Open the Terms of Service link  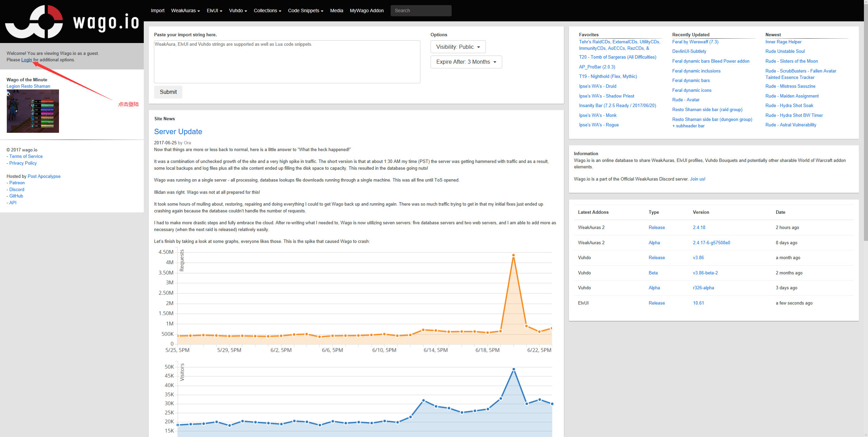click(26, 157)
